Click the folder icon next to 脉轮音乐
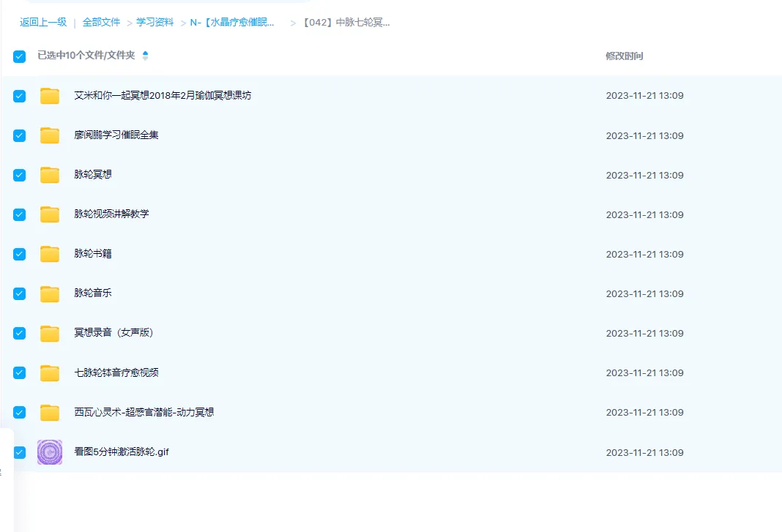 [50, 293]
